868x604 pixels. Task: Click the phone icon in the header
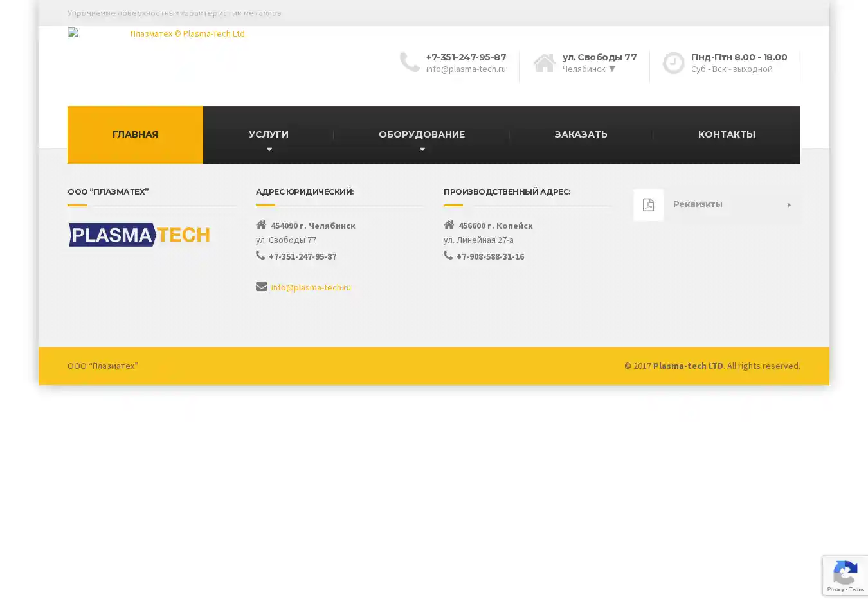[410, 62]
